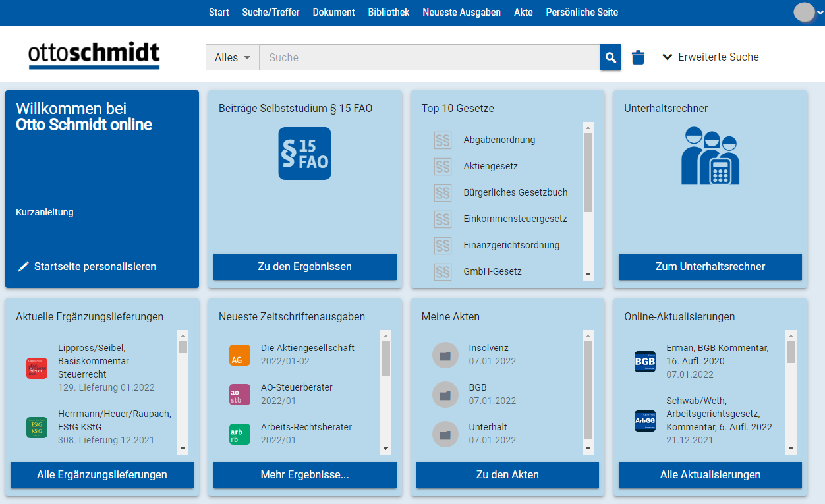Click the pencil icon for Startseite personalisieren
825x504 pixels.
point(23,266)
